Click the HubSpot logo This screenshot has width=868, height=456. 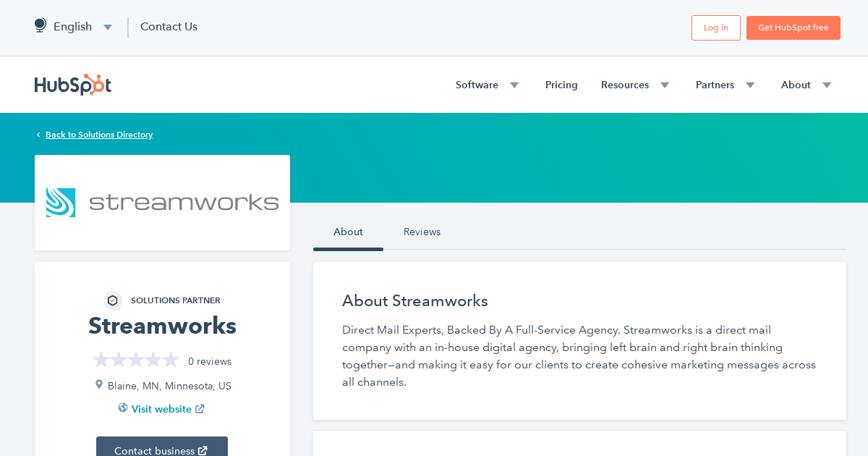73,85
